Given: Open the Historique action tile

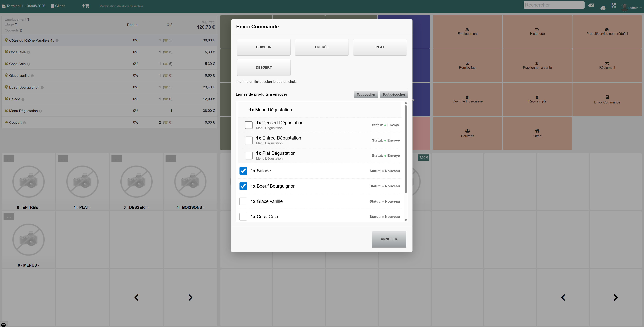Looking at the screenshot, I should pos(537,32).
